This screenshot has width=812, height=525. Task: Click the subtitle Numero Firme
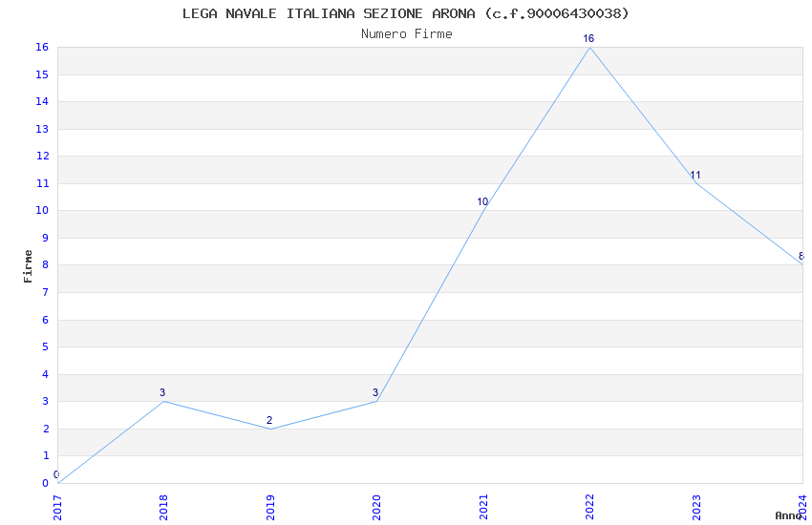(x=407, y=34)
